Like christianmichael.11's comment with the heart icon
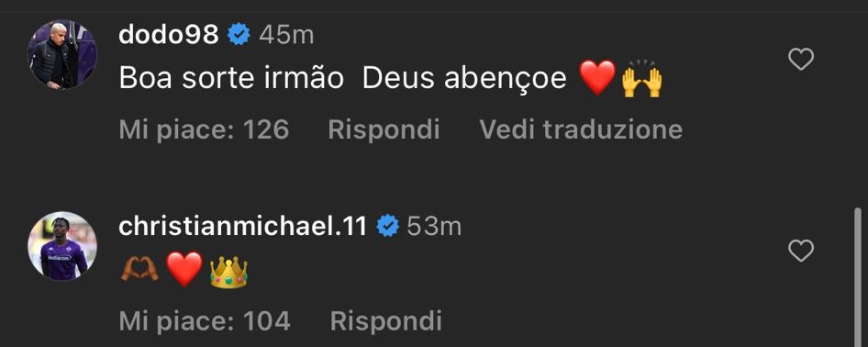 [x=800, y=252]
